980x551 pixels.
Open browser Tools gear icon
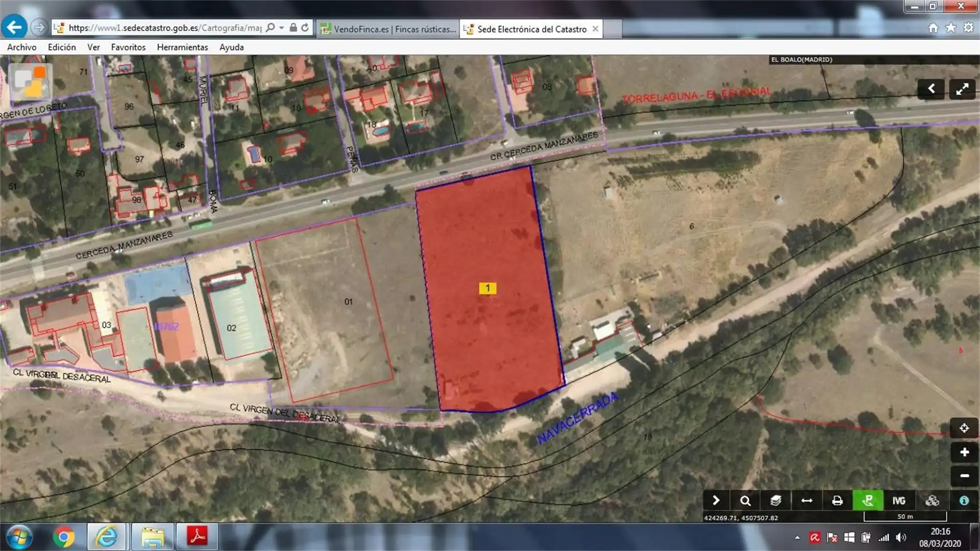(968, 28)
